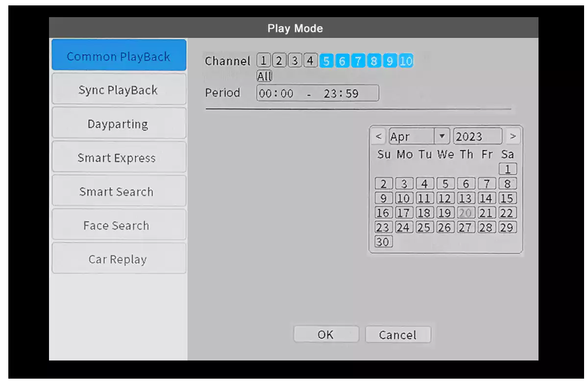Pick day 17 in the calendar
Image resolution: width=588 pixels, height=386 pixels.
[404, 213]
